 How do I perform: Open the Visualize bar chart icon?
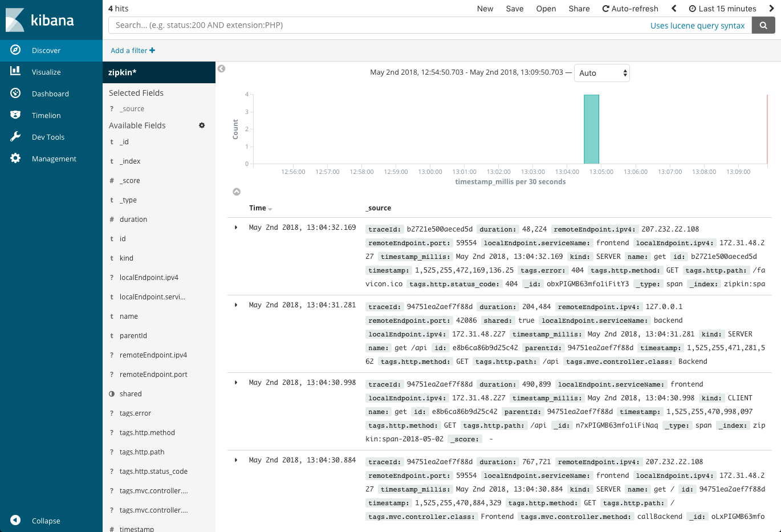15,71
